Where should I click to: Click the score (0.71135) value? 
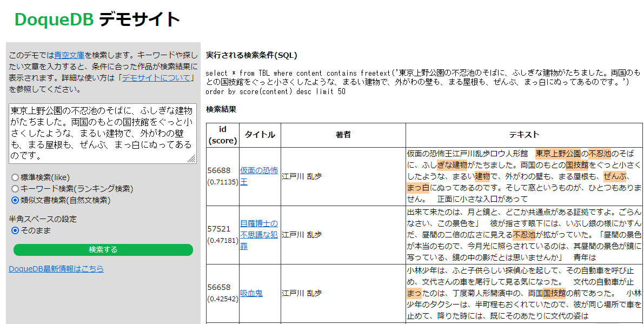point(223,182)
